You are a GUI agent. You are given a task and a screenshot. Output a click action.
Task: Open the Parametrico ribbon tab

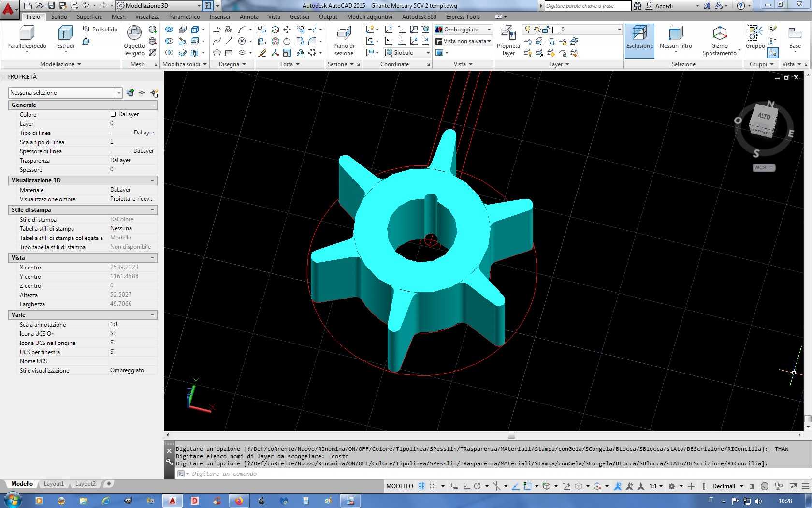(184, 17)
